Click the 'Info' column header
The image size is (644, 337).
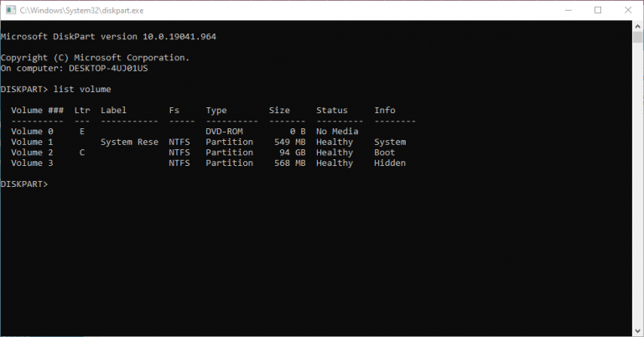coord(385,110)
